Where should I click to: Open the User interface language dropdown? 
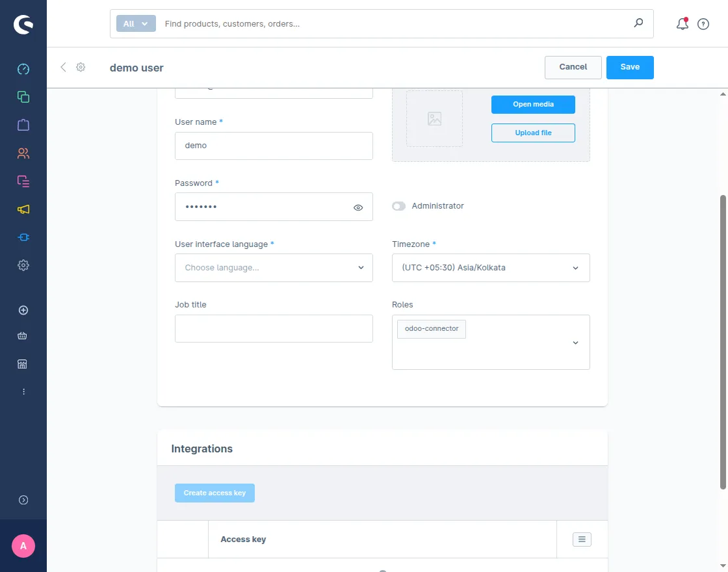274,268
